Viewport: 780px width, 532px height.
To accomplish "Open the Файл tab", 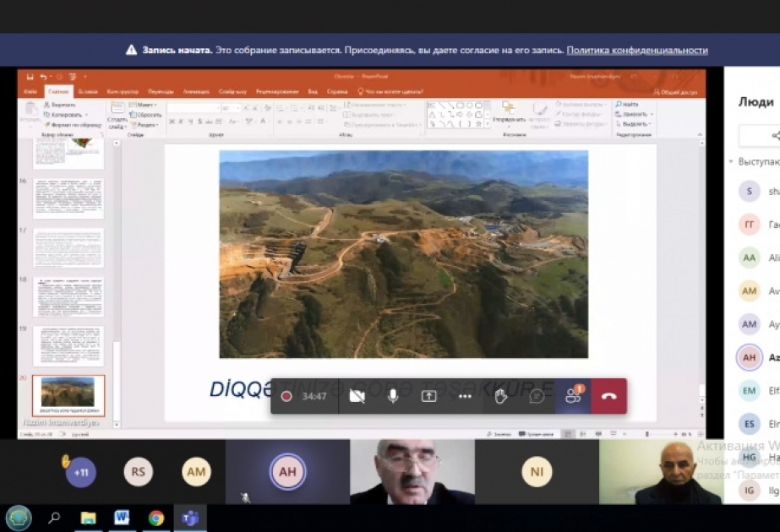I will 30,91.
